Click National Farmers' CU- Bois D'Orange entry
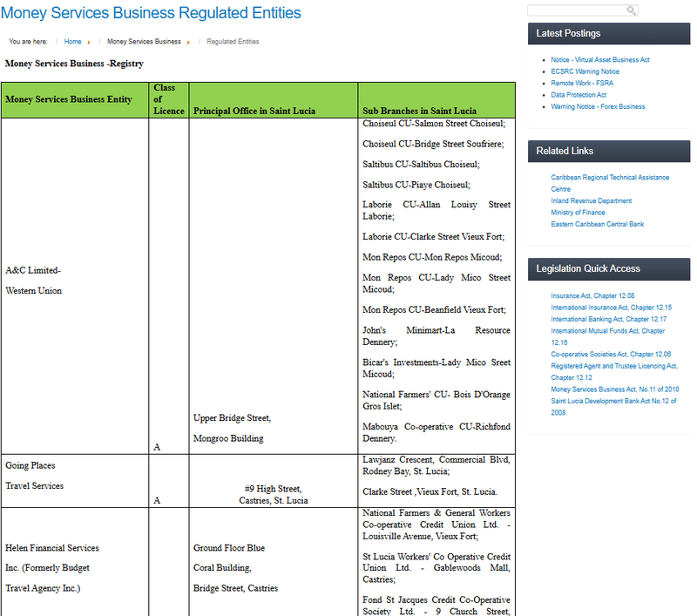697x616 pixels. (x=436, y=400)
